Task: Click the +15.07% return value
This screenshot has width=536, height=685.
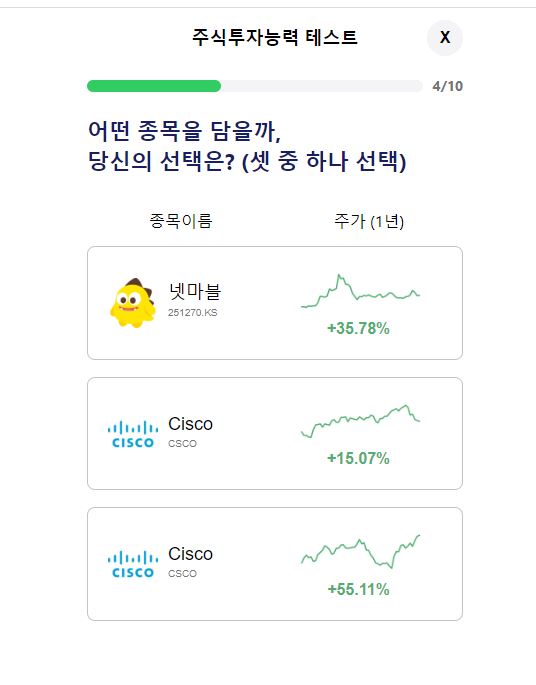Action: click(358, 458)
